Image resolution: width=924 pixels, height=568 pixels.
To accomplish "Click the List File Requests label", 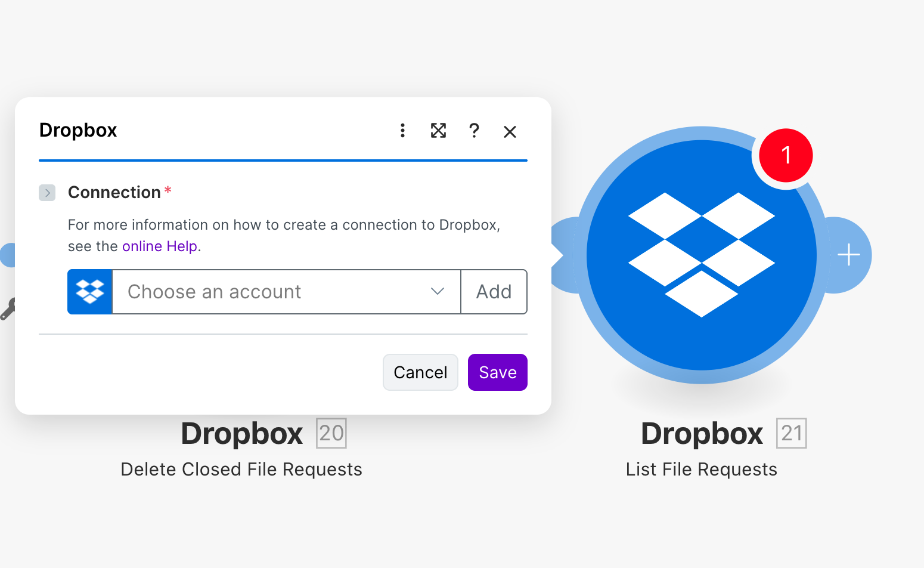I will tap(702, 470).
